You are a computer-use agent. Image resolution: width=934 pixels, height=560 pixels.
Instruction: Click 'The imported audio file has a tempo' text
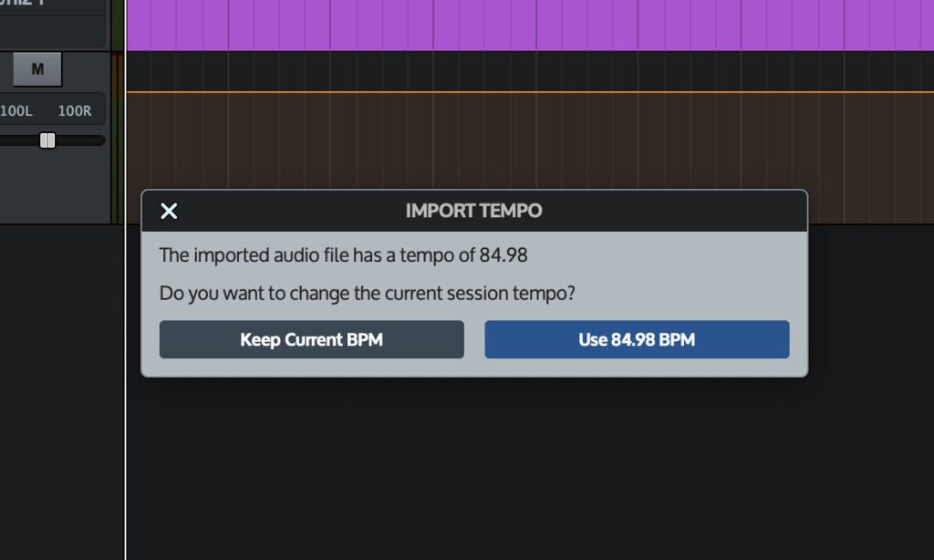pos(343,255)
